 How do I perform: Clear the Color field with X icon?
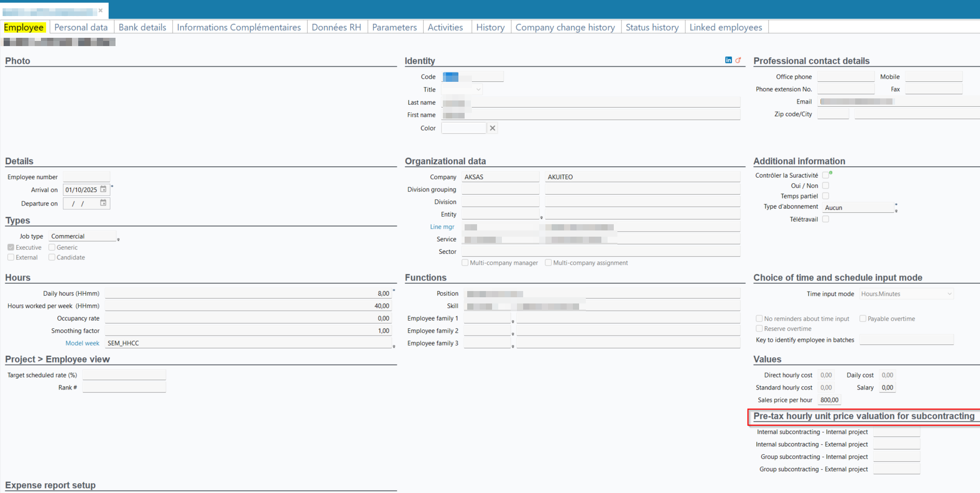493,128
